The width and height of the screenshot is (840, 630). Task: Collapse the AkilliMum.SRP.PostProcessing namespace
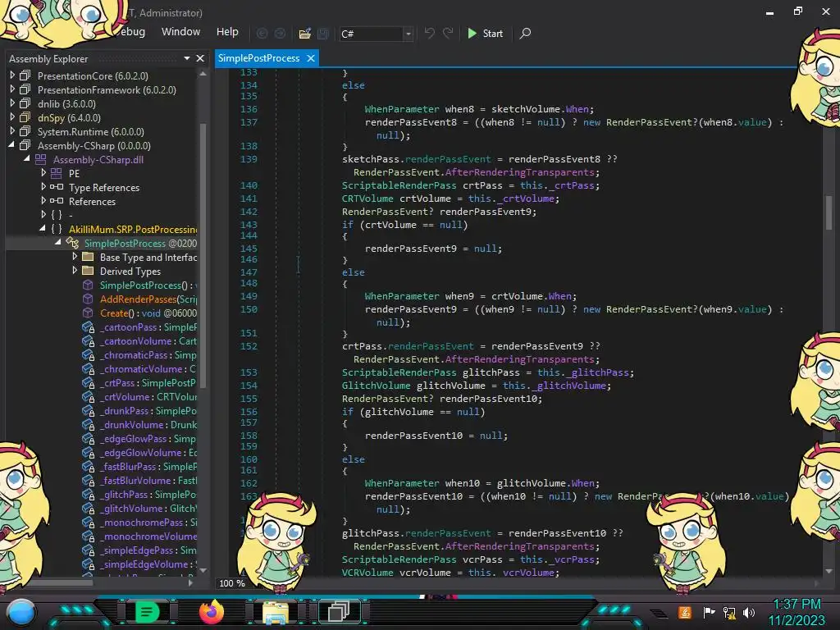(43, 229)
